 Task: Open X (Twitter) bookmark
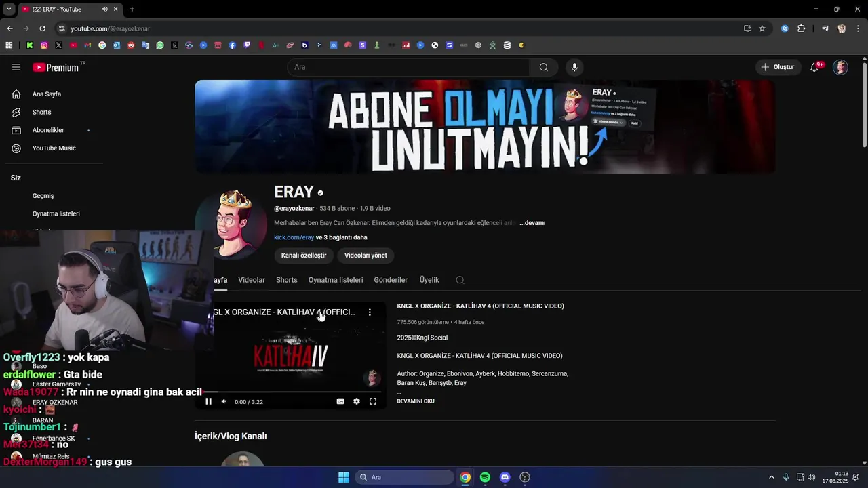pyautogui.click(x=59, y=45)
